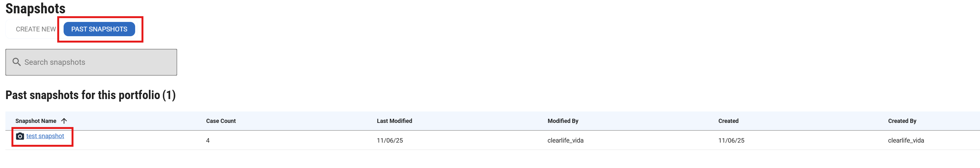Click the Snapshots page heading

(x=35, y=8)
